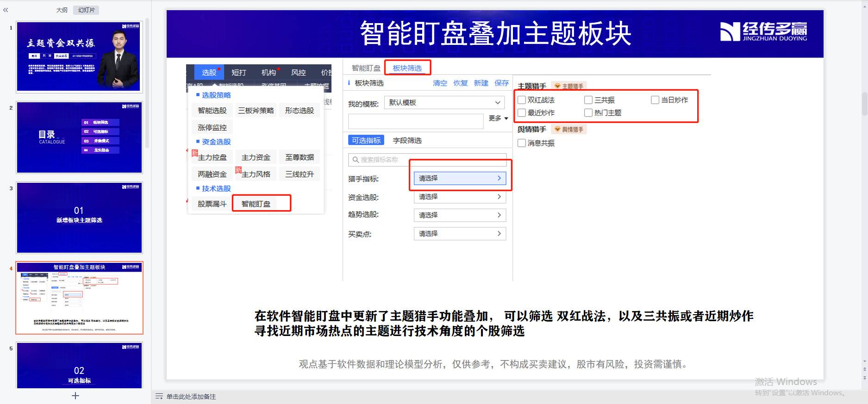The width and height of the screenshot is (868, 404).
Task: Select the 字段筛选 tab
Action: pyautogui.click(x=407, y=140)
